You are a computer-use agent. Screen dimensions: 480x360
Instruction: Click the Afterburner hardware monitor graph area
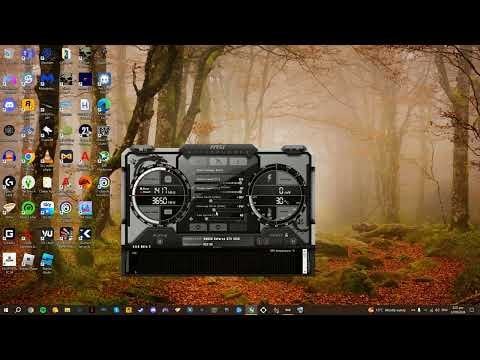point(217,263)
